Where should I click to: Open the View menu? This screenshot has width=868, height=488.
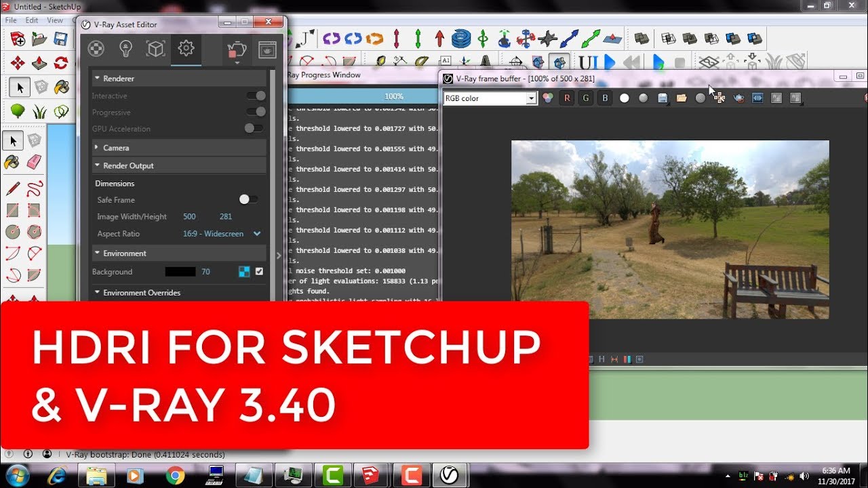(55, 20)
